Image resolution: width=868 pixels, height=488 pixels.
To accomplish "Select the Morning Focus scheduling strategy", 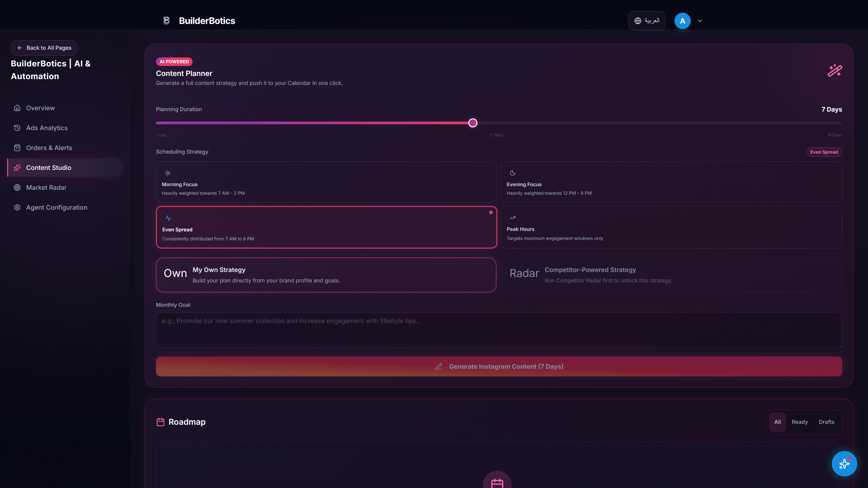I will pos(326,182).
